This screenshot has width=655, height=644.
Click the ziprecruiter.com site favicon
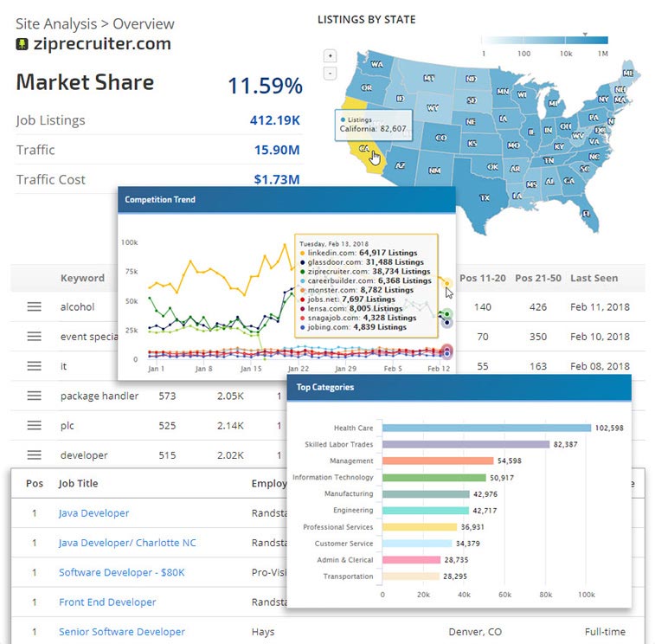pos(22,44)
